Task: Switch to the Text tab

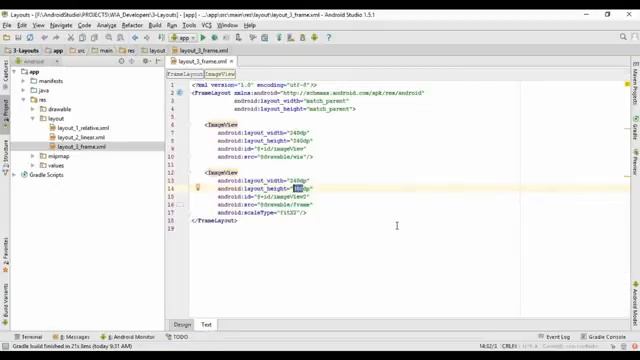Action: (206, 324)
